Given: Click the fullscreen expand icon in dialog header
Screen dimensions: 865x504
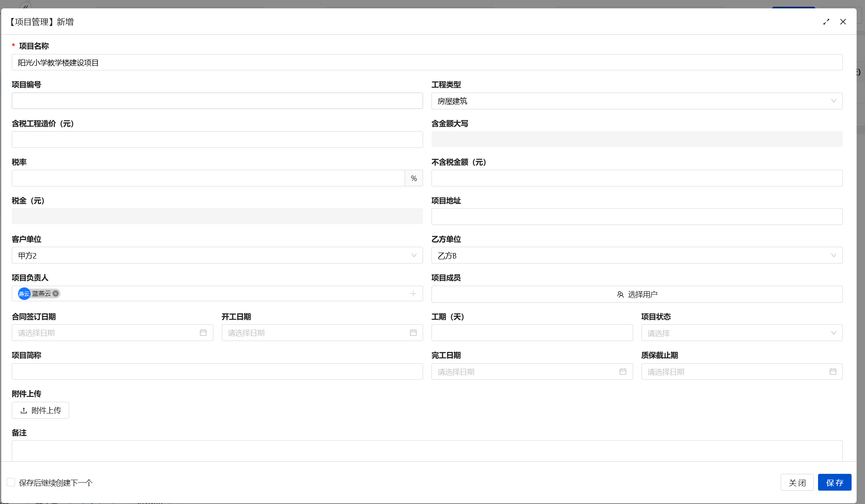Looking at the screenshot, I should (826, 22).
